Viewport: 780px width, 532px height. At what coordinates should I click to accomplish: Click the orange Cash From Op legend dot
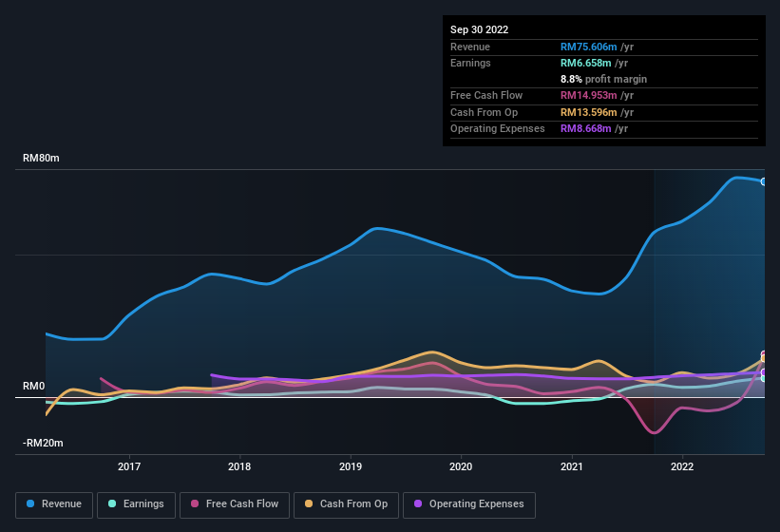point(306,503)
